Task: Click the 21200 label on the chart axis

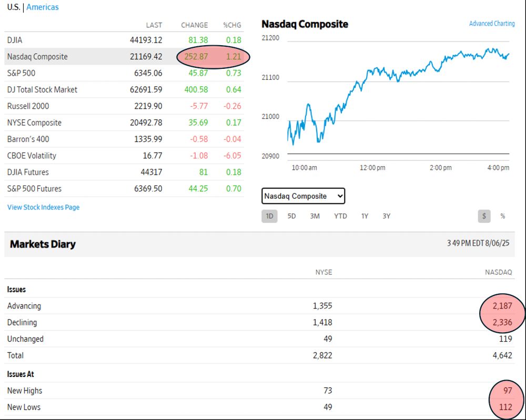Action: (x=270, y=38)
